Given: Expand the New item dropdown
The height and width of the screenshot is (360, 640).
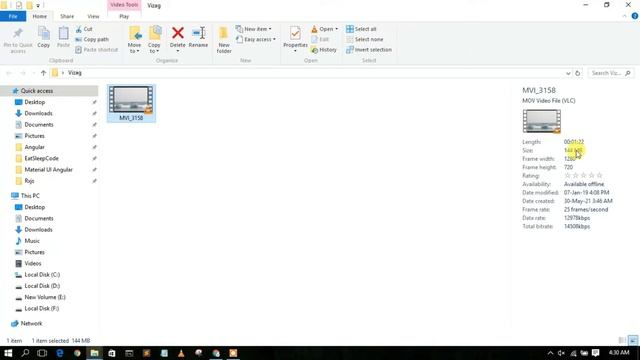Looking at the screenshot, I should click(x=253, y=29).
